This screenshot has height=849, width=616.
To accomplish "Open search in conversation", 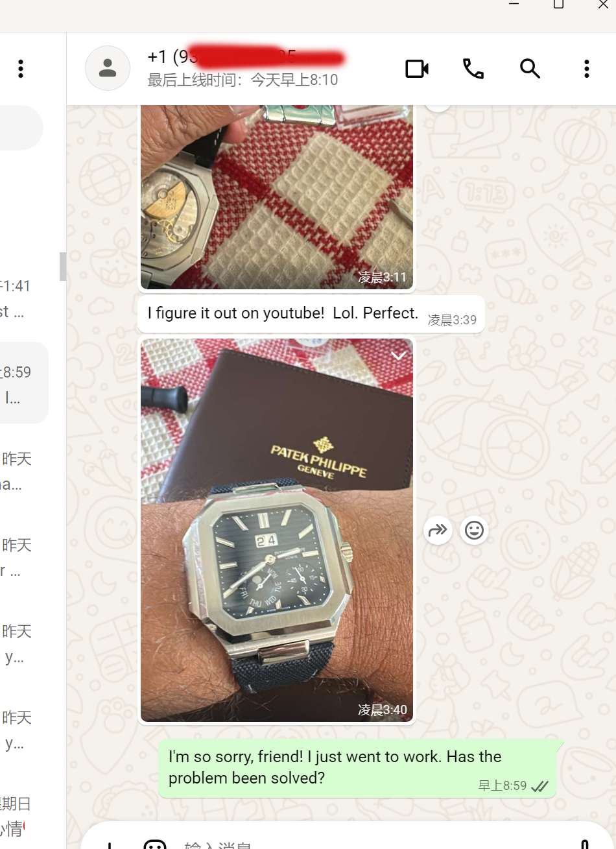I will (x=530, y=69).
